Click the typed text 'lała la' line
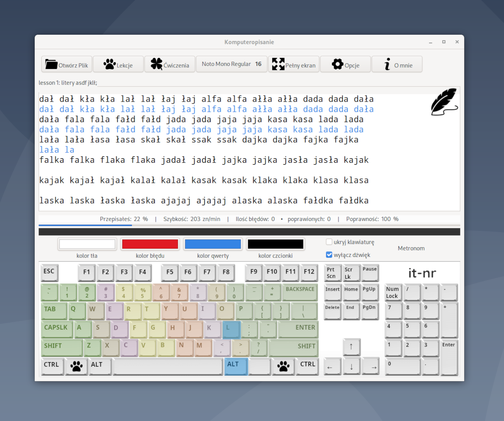The height and width of the screenshot is (421, 504). pos(57,150)
